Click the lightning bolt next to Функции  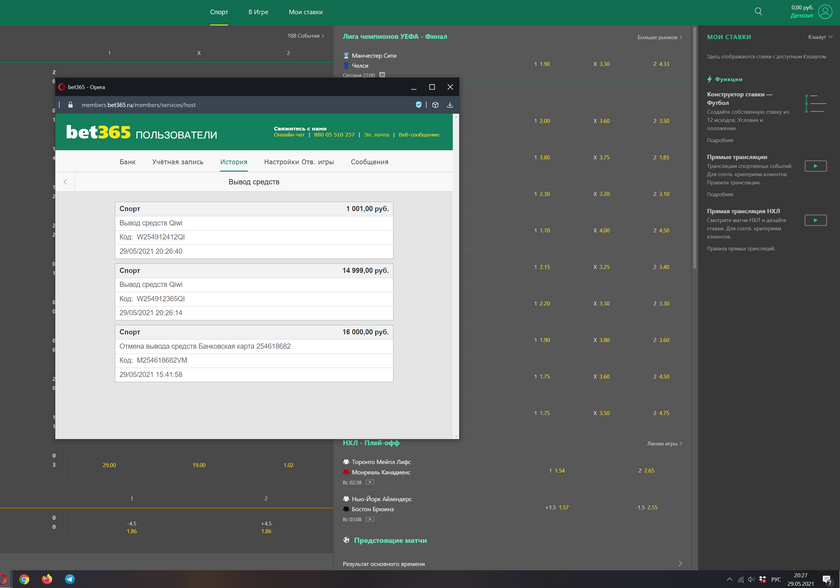click(710, 79)
